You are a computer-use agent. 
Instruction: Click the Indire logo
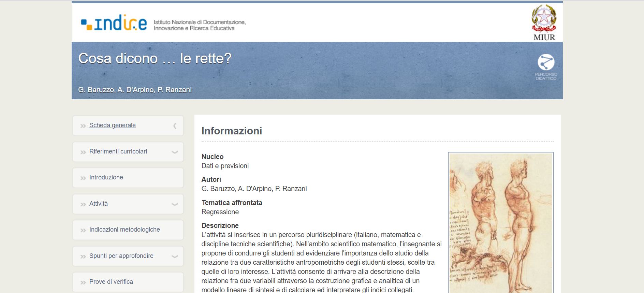tap(114, 23)
